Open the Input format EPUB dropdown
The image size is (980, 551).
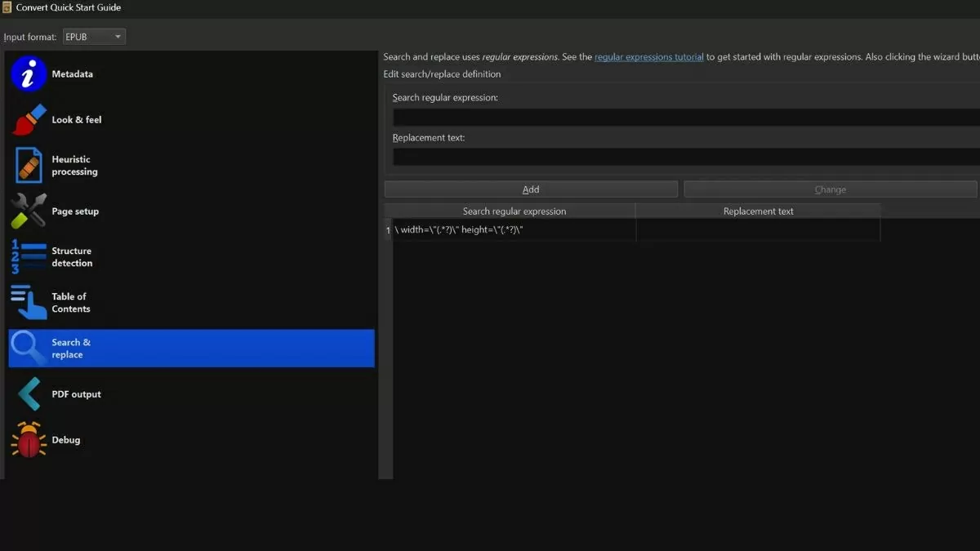94,37
